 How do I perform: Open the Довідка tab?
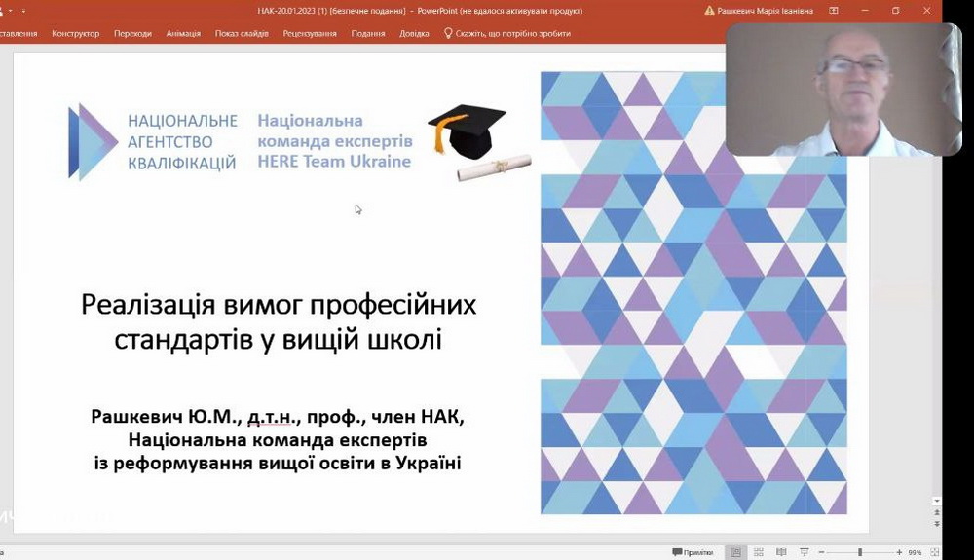(414, 33)
